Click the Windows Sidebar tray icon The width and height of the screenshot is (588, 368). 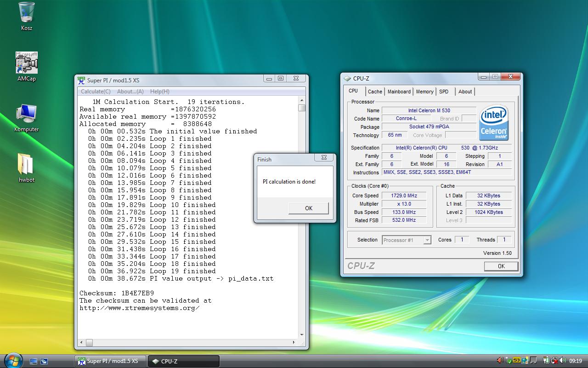525,360
